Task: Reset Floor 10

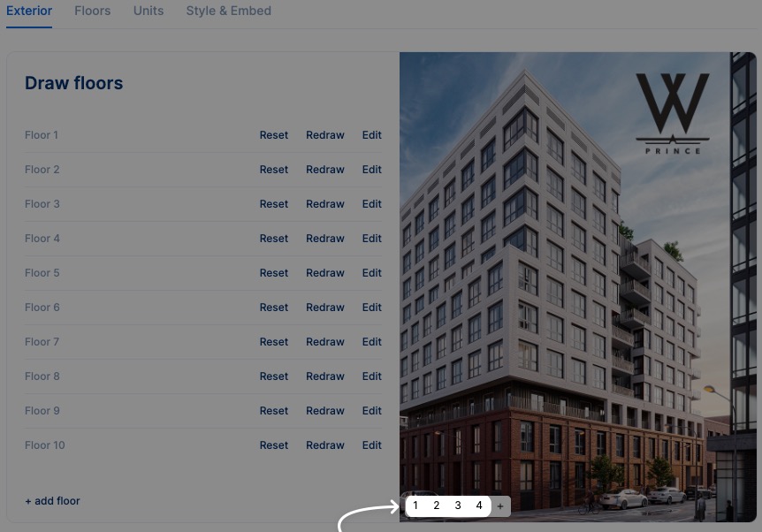Action: tap(274, 445)
